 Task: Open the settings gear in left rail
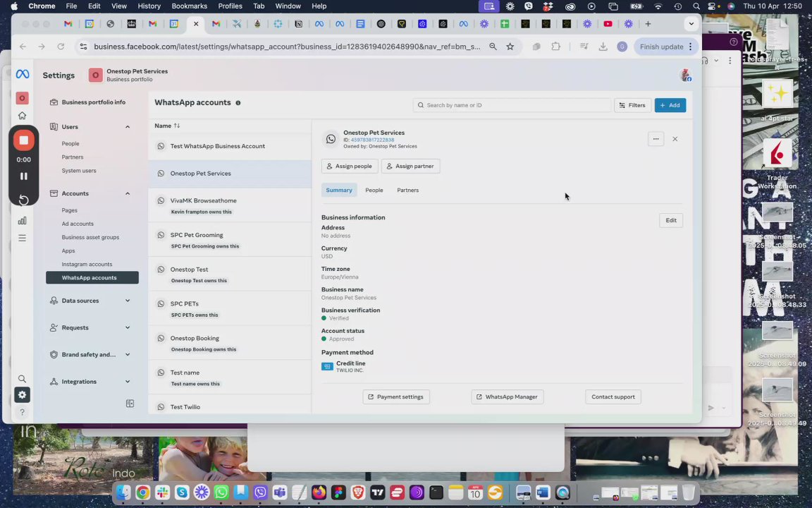pyautogui.click(x=23, y=395)
